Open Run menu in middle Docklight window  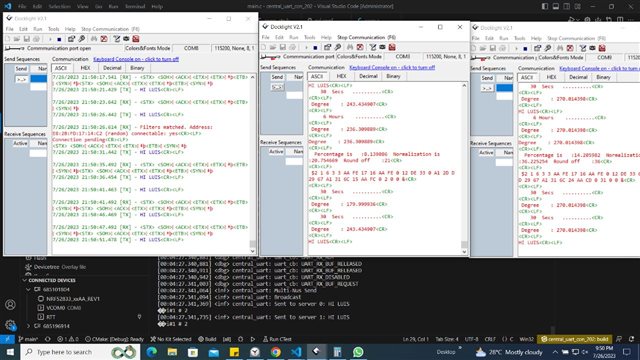coord(293,37)
